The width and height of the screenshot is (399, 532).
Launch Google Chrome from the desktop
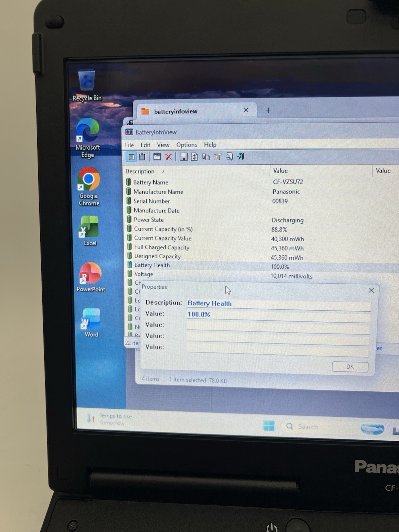89,187
